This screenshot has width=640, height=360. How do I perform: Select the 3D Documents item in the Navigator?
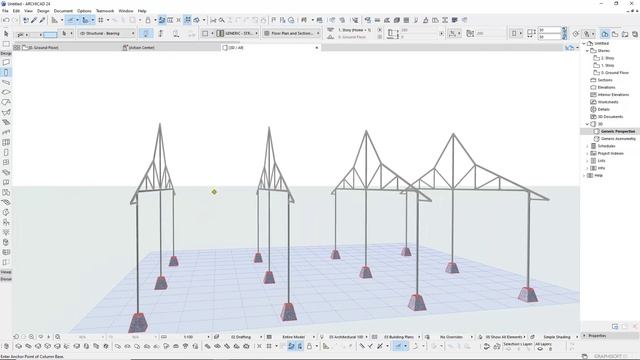pos(610,117)
